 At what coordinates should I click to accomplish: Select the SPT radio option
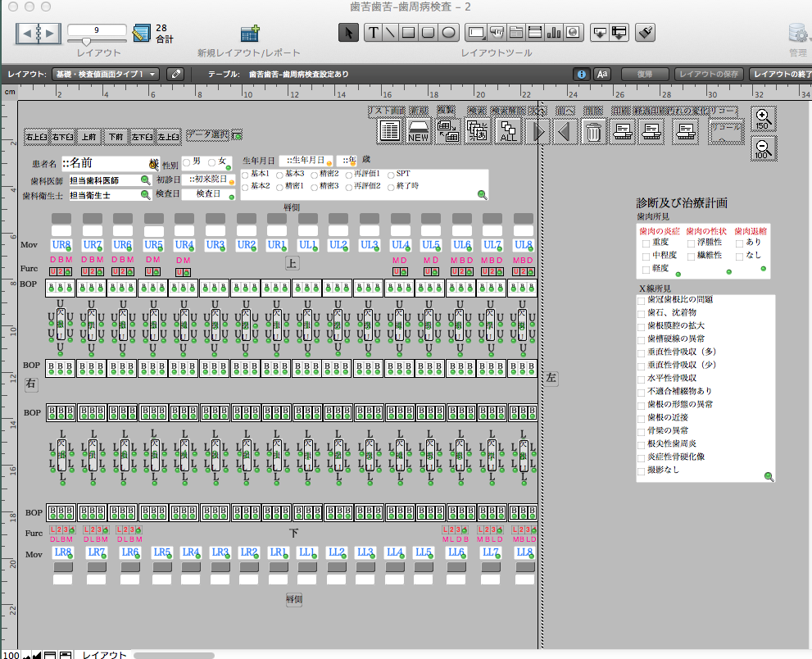391,175
